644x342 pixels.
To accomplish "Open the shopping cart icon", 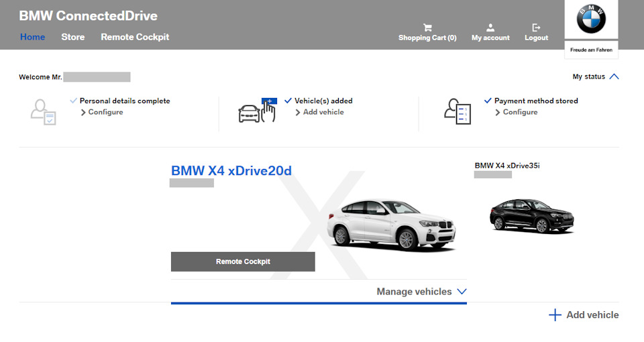I will pos(427,27).
